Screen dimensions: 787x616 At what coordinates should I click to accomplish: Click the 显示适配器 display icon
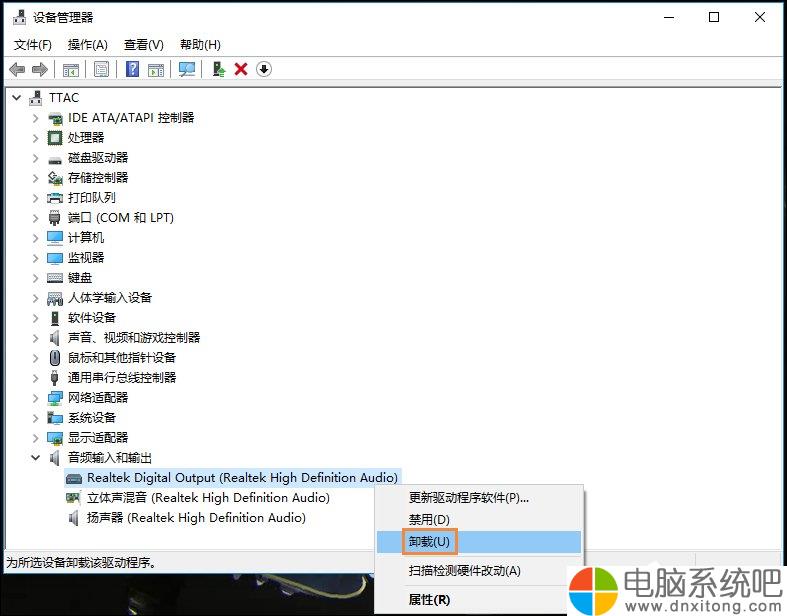point(55,438)
